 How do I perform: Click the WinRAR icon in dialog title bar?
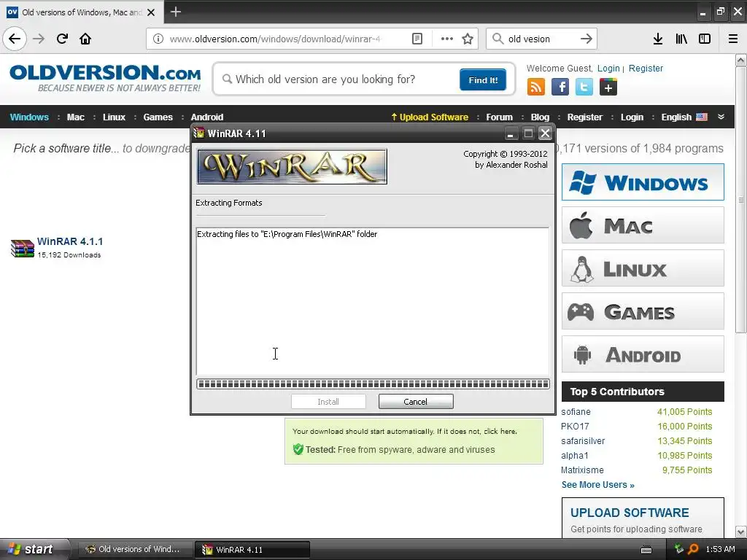point(199,133)
